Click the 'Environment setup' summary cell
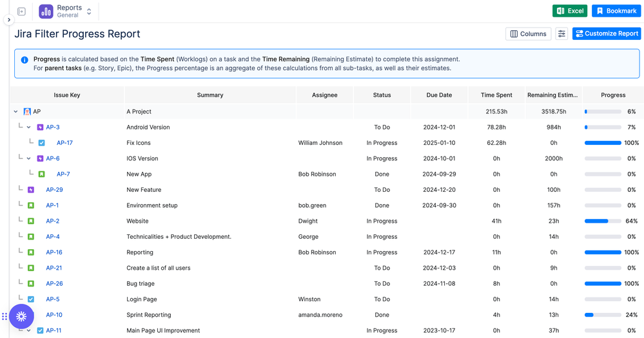Image resolution: width=644 pixels, height=338 pixels. [152, 205]
